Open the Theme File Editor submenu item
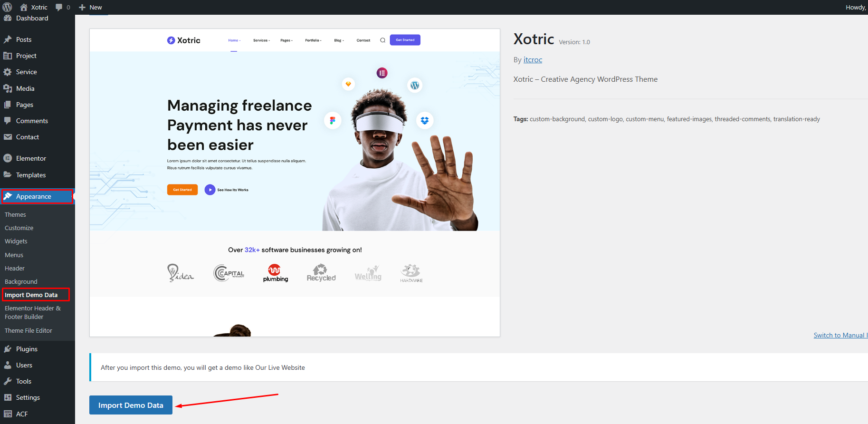Image resolution: width=868 pixels, height=424 pixels. coord(29,330)
